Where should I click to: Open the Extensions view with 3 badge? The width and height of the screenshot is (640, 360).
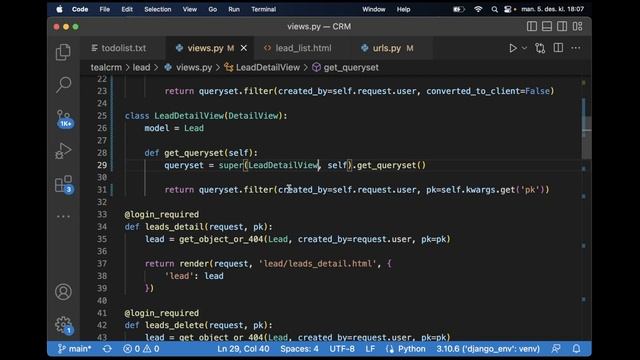64,184
